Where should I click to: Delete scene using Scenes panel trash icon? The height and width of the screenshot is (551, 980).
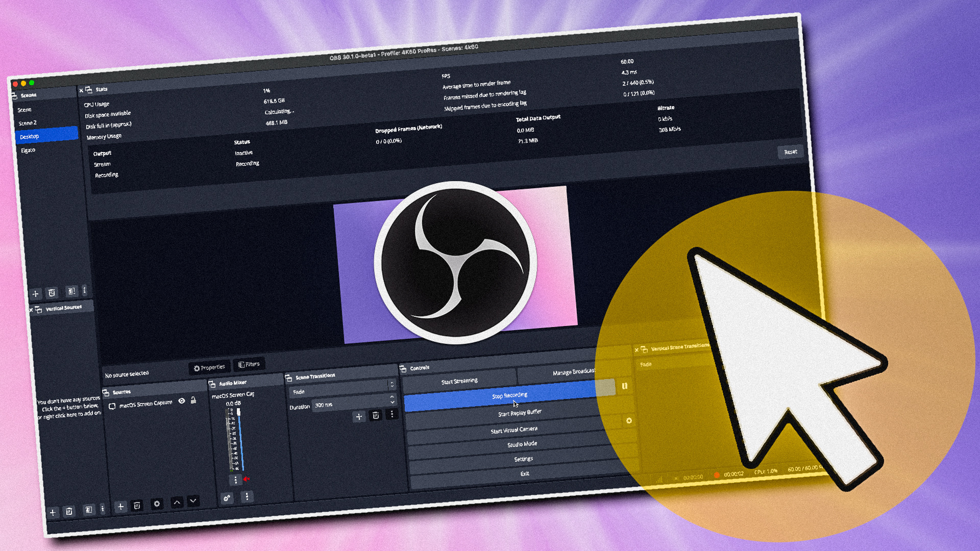tap(52, 293)
